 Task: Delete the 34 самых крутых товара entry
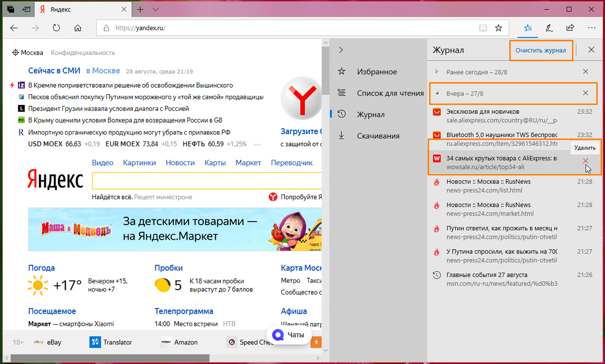pos(585,161)
